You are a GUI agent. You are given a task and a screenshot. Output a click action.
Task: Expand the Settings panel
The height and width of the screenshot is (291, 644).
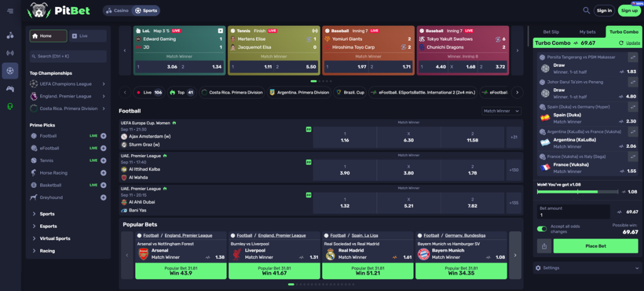(587, 268)
